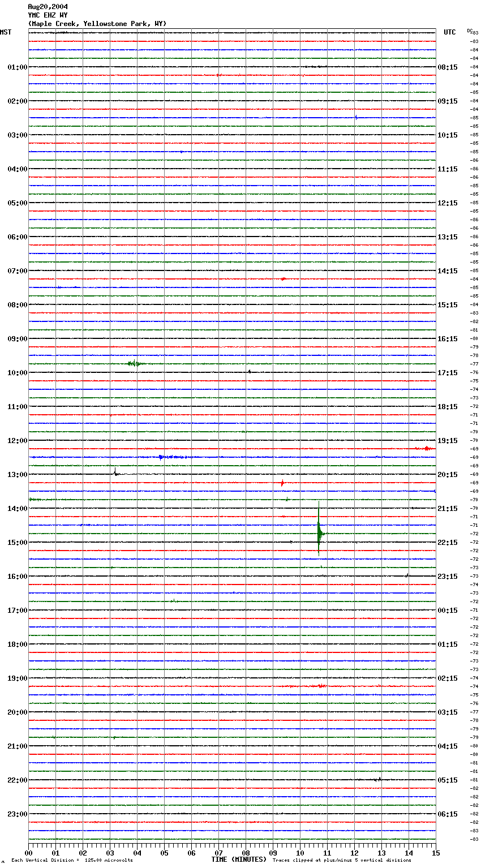Click minute axis tick label "08"
Viewport: 481px width, 868px height.
tap(246, 853)
